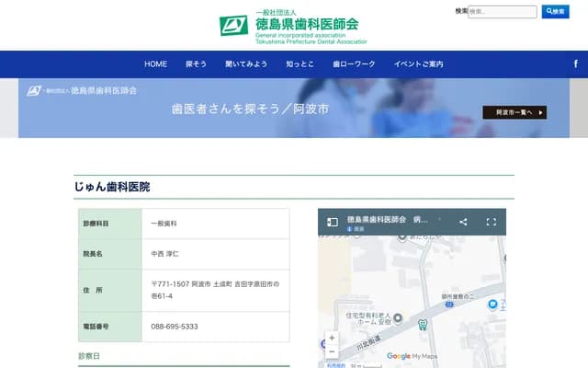The width and height of the screenshot is (588, 368).
Task: Click the Google My Maps logo link
Action: tap(411, 356)
